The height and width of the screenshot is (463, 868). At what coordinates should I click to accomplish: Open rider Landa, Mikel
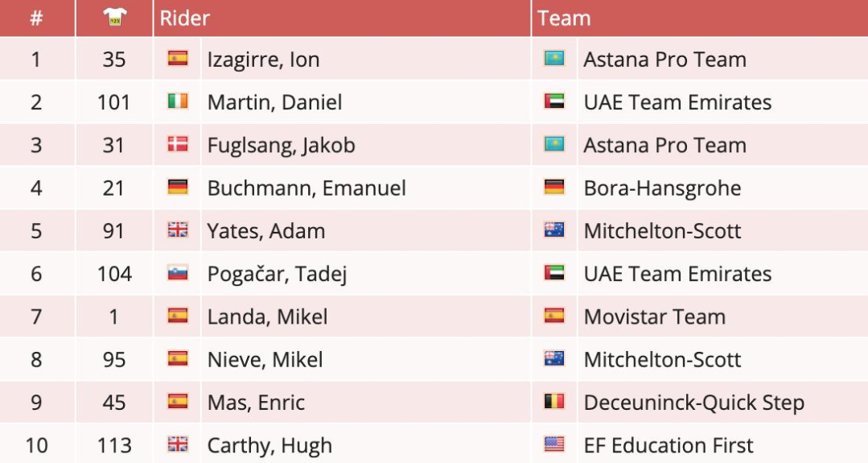coord(267,316)
